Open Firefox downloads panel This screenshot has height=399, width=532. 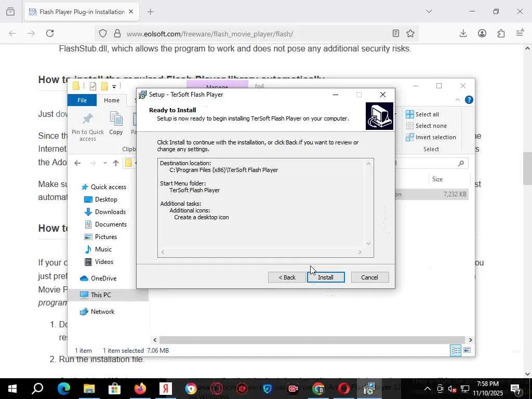click(x=463, y=33)
